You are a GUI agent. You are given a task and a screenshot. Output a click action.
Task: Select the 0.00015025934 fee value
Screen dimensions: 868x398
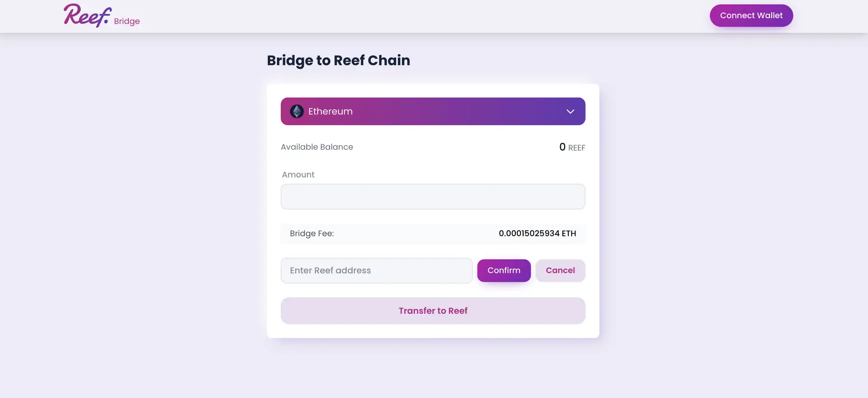tap(529, 234)
